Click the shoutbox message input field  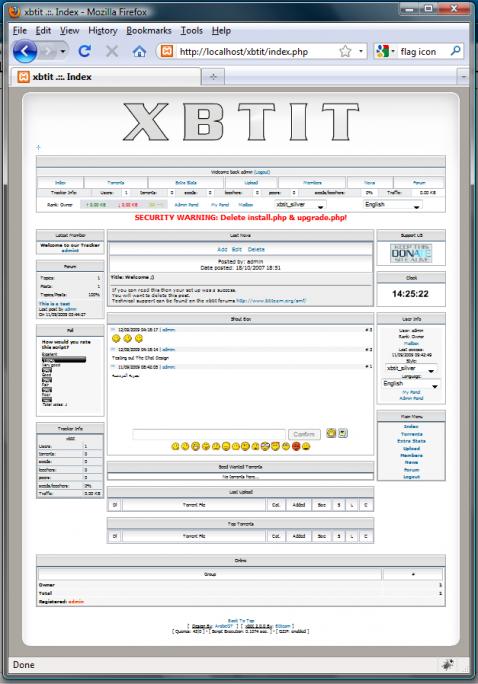pos(209,434)
